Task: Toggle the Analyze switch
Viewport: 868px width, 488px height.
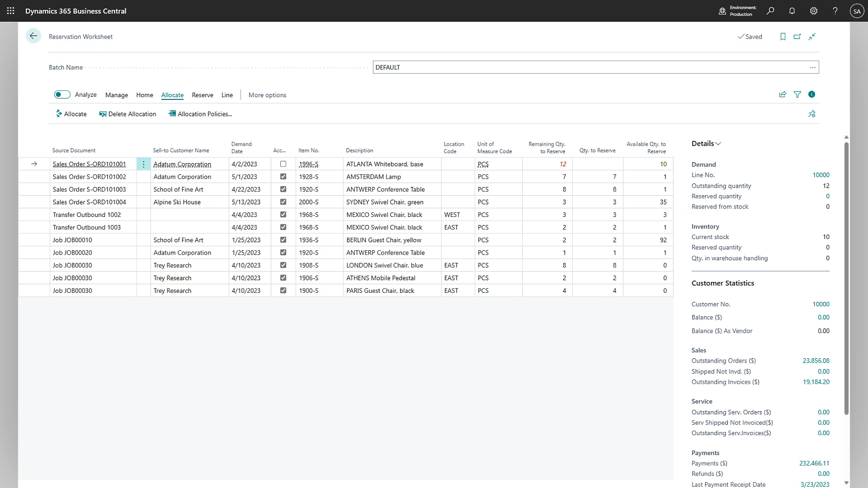Action: coord(62,94)
